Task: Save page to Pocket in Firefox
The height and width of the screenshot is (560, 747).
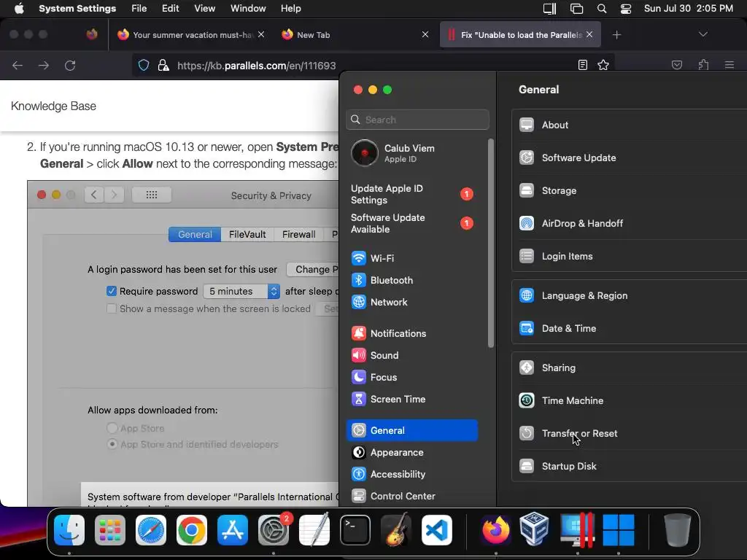Action: (677, 65)
